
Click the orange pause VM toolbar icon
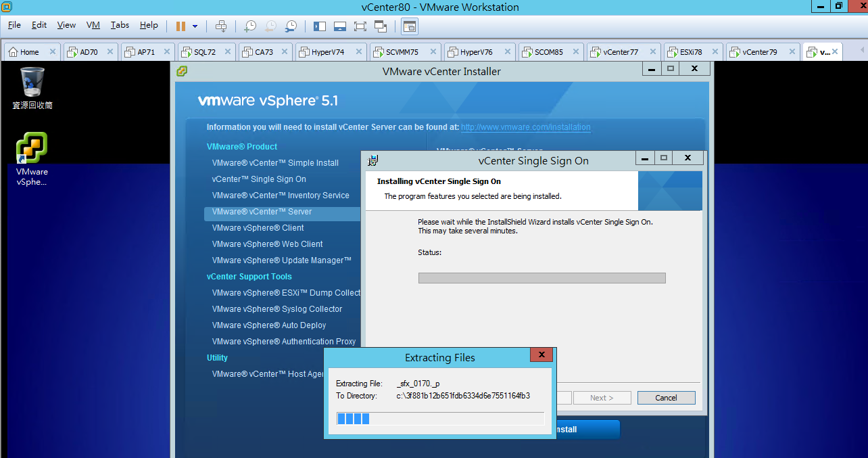(180, 26)
